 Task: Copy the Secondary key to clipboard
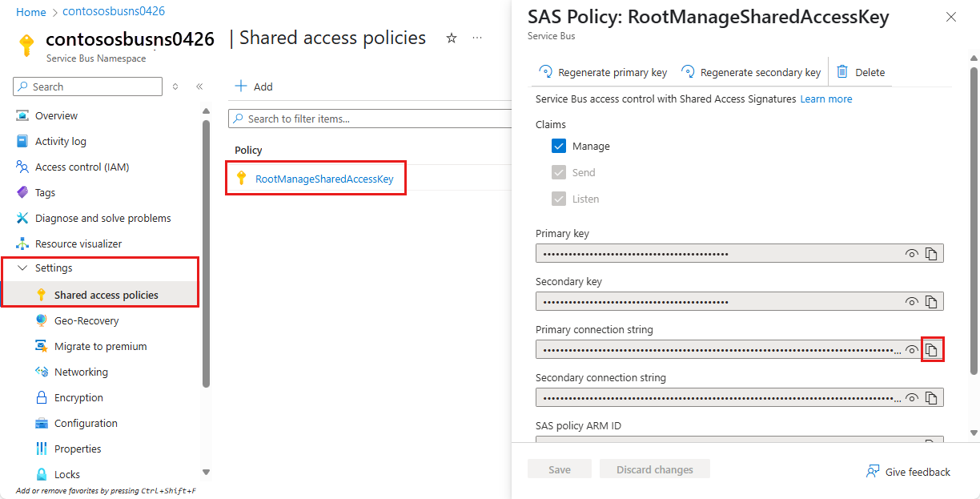931,302
